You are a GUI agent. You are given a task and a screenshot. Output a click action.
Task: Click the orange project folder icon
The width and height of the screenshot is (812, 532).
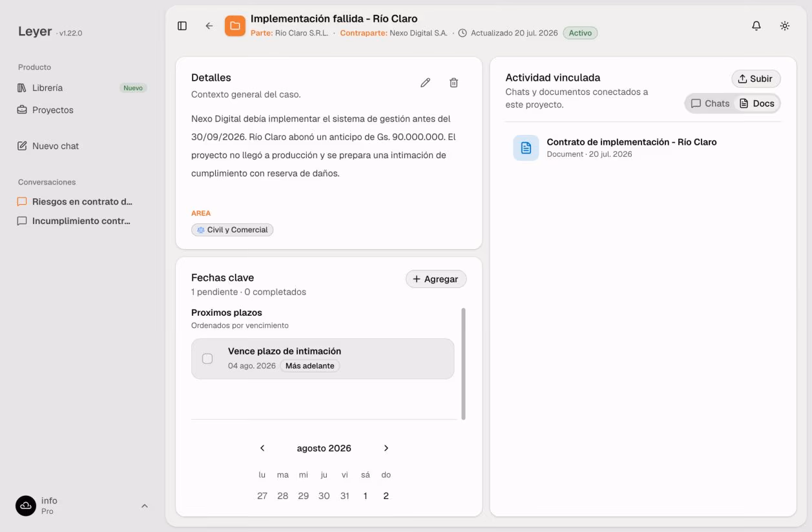pyautogui.click(x=235, y=26)
